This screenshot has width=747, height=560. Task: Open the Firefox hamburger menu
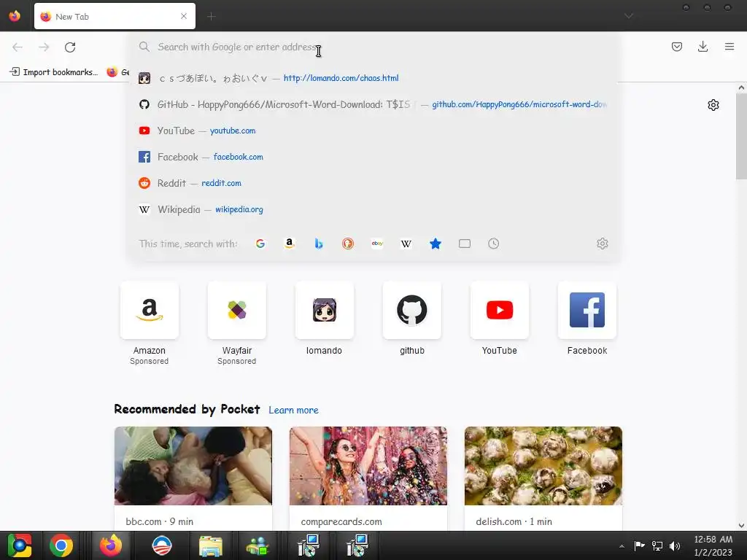(x=729, y=47)
